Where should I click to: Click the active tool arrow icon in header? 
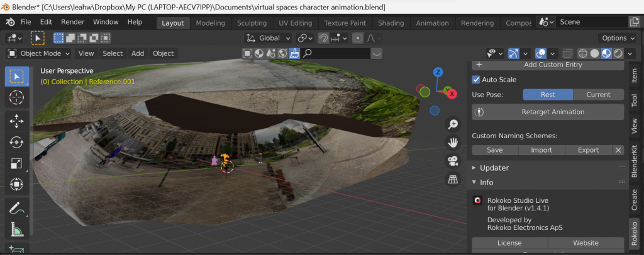(x=37, y=38)
